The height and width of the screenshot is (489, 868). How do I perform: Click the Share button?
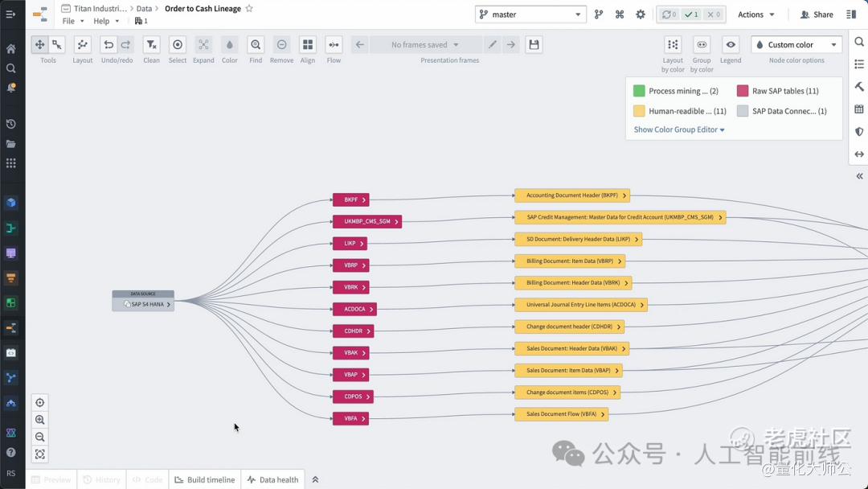pos(817,14)
